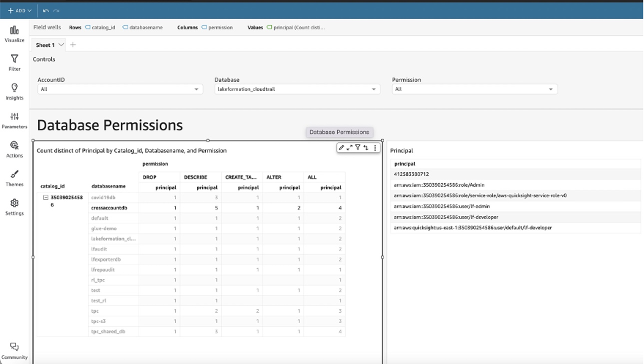Click the crossaccountdb DESCRIBE value 5
The width and height of the screenshot is (644, 364).
216,208
